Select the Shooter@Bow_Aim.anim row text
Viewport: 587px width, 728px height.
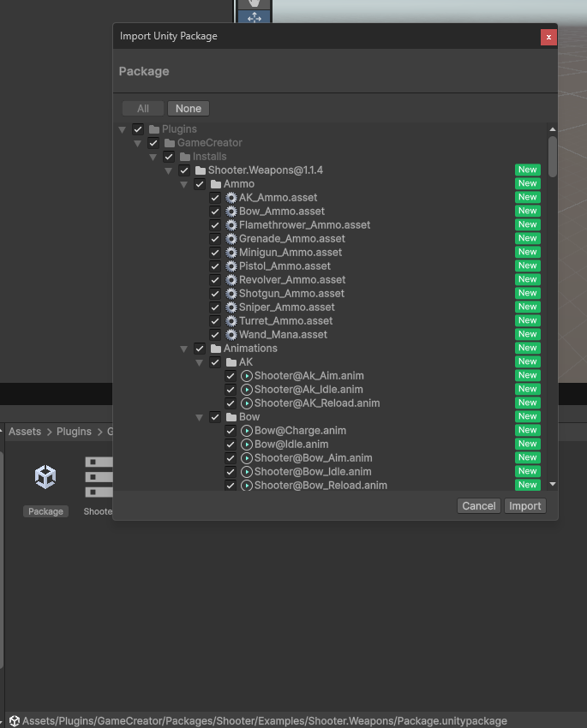click(313, 458)
